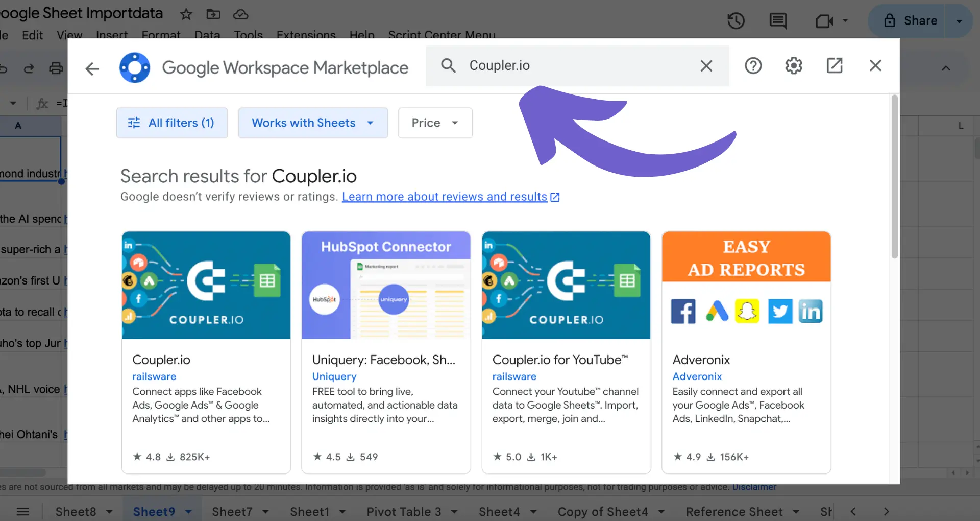
Task: Select the Coupler.io for YouTube title
Action: [560, 360]
